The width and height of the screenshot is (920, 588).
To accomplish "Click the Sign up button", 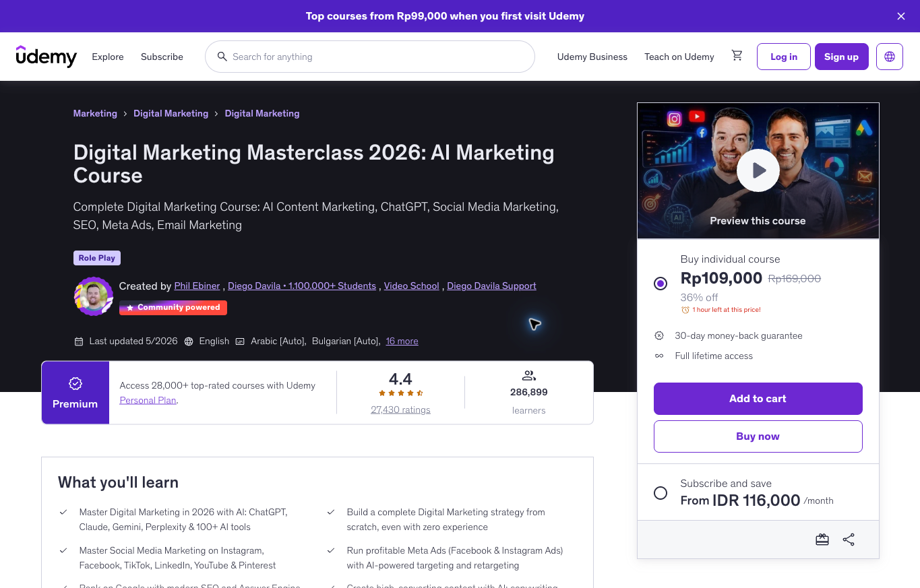I will pyautogui.click(x=842, y=57).
